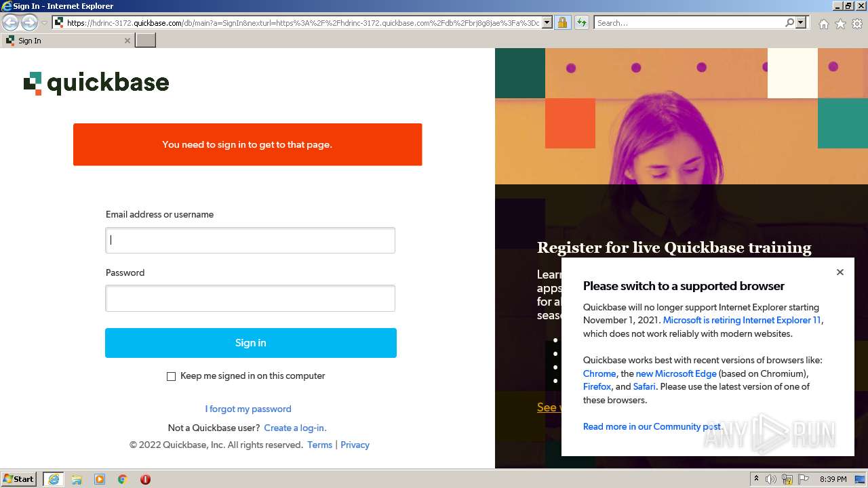Open a new blank tab

(x=146, y=41)
